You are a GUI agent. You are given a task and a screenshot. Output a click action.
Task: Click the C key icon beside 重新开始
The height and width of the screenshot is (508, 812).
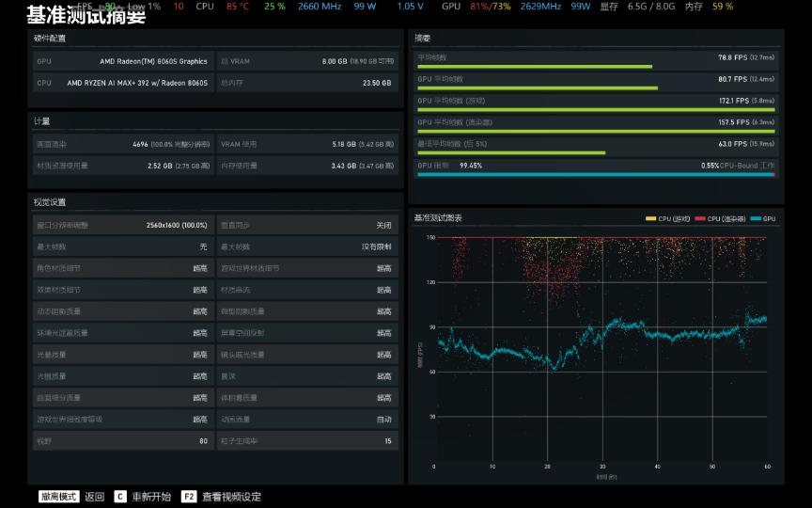(x=120, y=497)
